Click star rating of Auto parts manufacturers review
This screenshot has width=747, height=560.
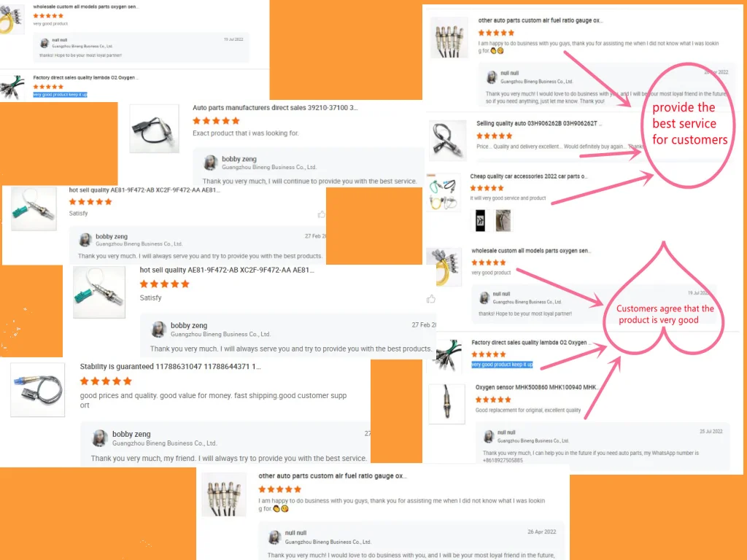click(x=216, y=121)
